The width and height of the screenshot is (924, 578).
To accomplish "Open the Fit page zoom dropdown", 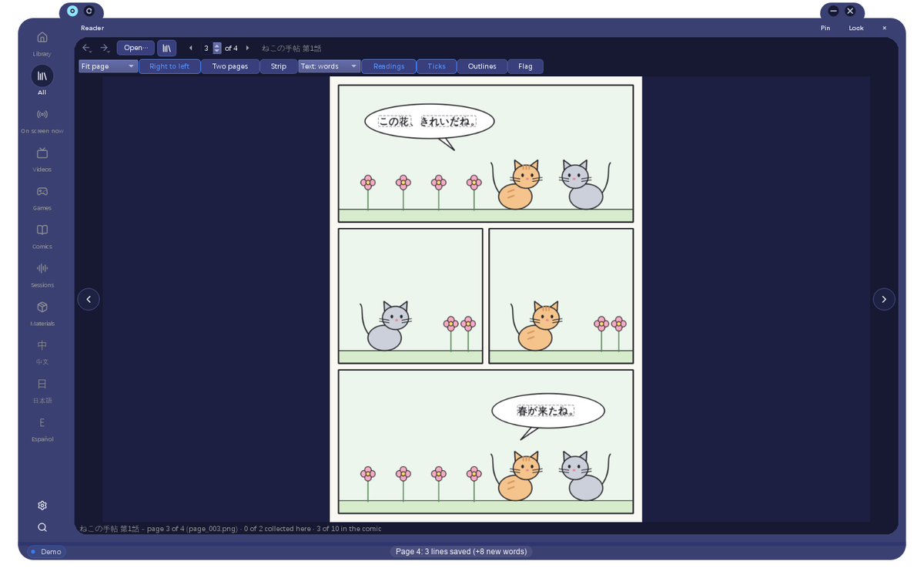I will (108, 66).
